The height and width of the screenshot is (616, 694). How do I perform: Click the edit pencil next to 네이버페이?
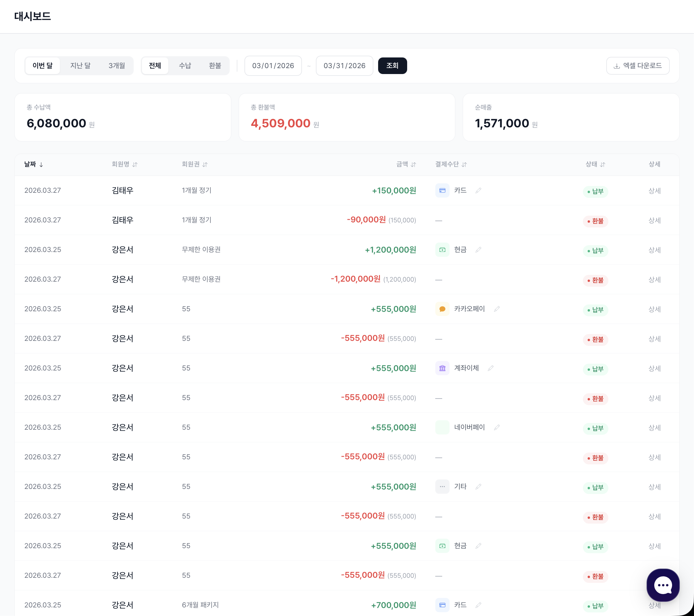click(497, 427)
